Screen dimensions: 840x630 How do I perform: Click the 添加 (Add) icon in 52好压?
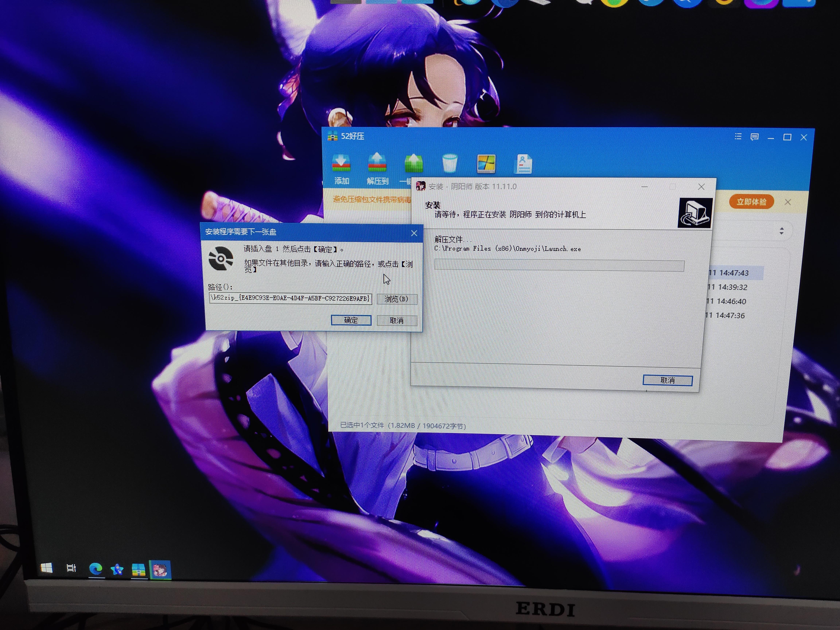[341, 163]
